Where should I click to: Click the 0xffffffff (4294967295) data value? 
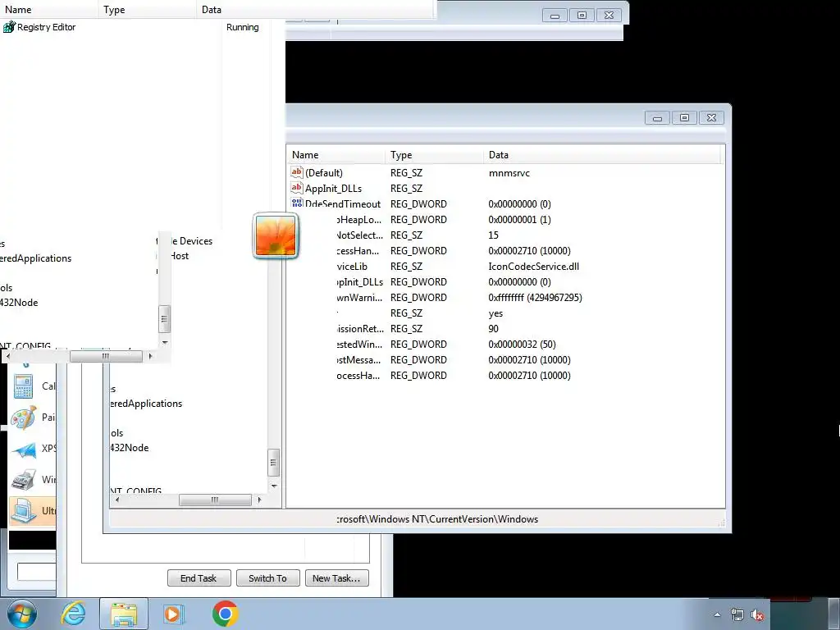click(x=535, y=297)
